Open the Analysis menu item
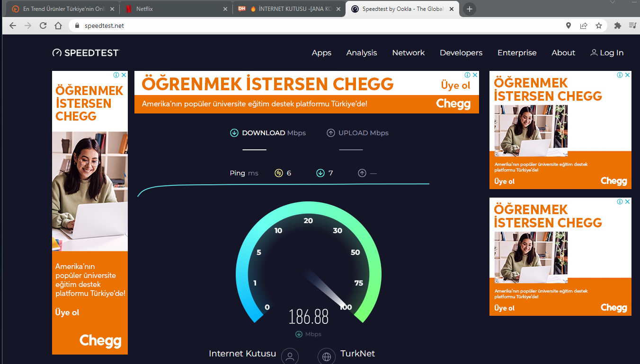The width and height of the screenshot is (640, 364). tap(362, 53)
